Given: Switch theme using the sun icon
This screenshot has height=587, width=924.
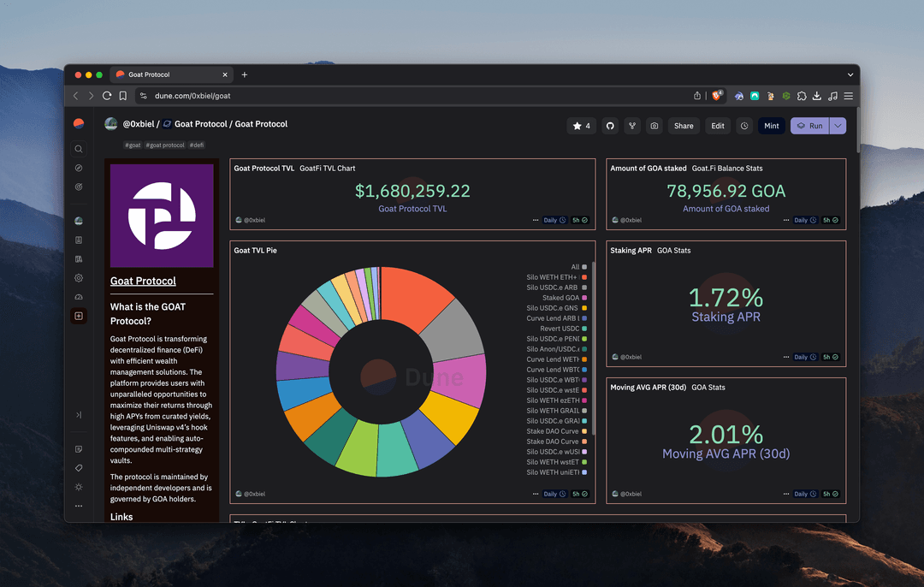Looking at the screenshot, I should coord(79,487).
